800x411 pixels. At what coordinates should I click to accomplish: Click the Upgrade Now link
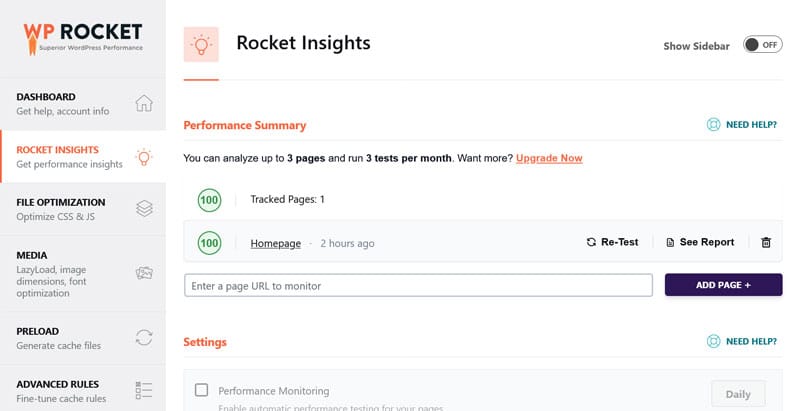click(x=549, y=158)
